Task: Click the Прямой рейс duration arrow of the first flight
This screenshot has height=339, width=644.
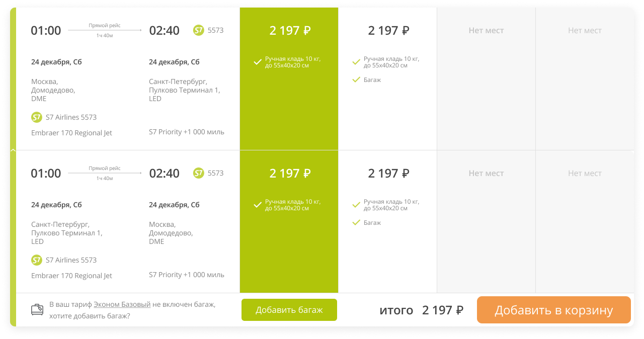Action: (105, 30)
